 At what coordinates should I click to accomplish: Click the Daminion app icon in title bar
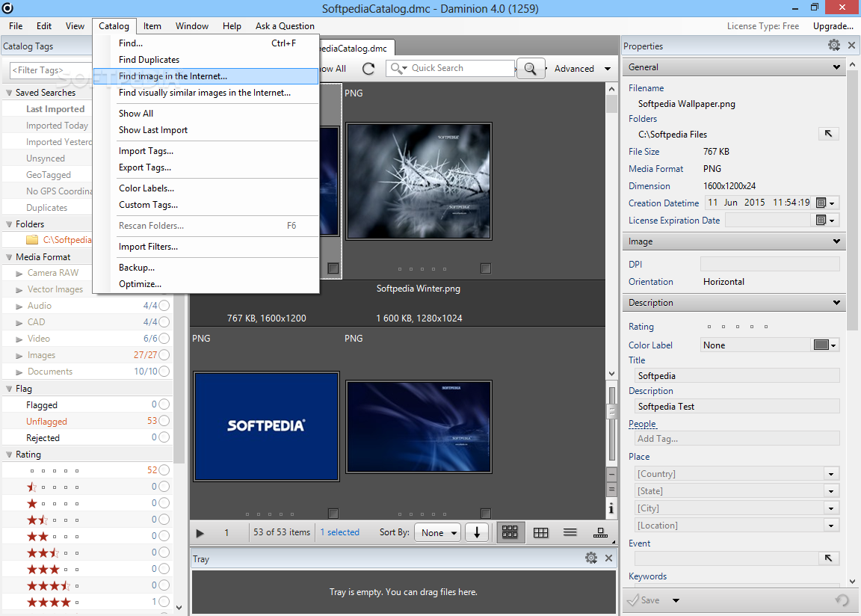click(7, 7)
